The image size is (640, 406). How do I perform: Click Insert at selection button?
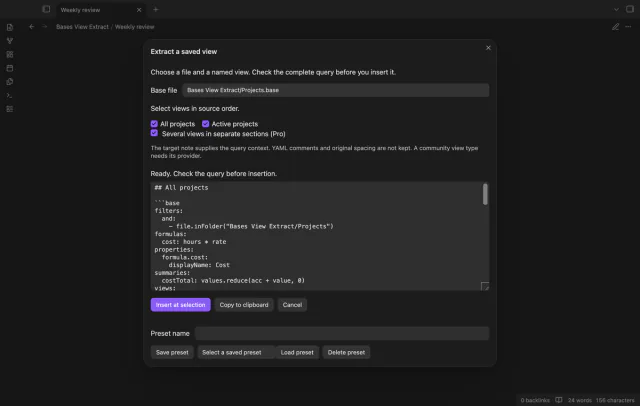(180, 305)
